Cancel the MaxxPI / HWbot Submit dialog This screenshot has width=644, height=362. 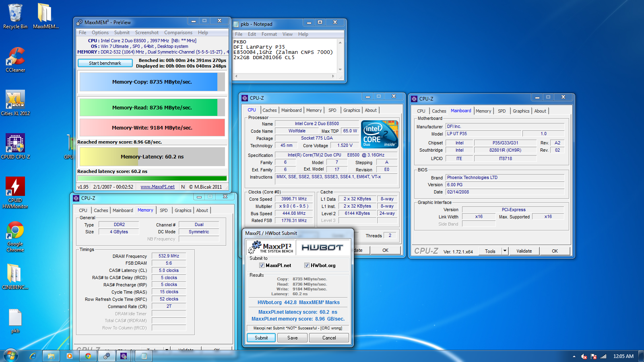(329, 338)
